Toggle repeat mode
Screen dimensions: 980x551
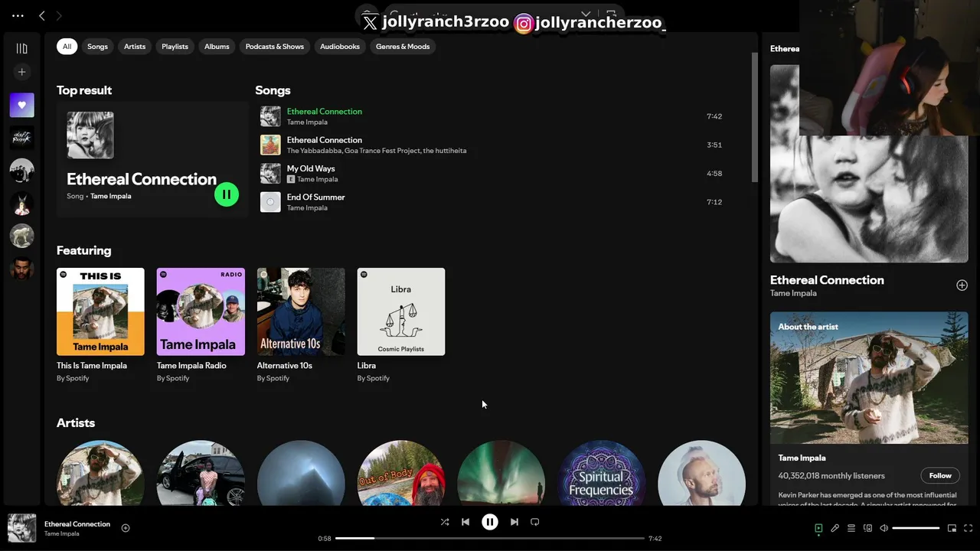pyautogui.click(x=535, y=522)
